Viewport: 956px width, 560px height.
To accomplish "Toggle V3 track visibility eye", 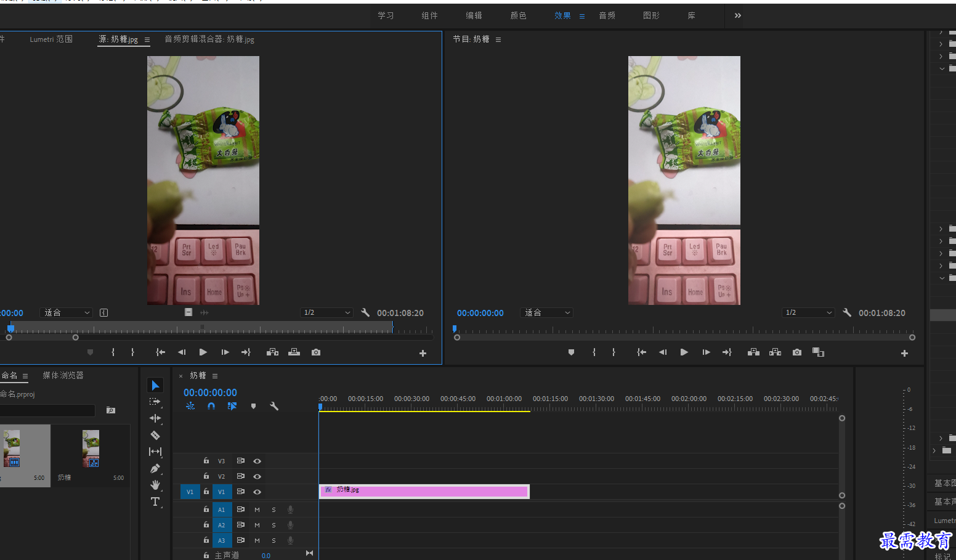I will (x=257, y=461).
